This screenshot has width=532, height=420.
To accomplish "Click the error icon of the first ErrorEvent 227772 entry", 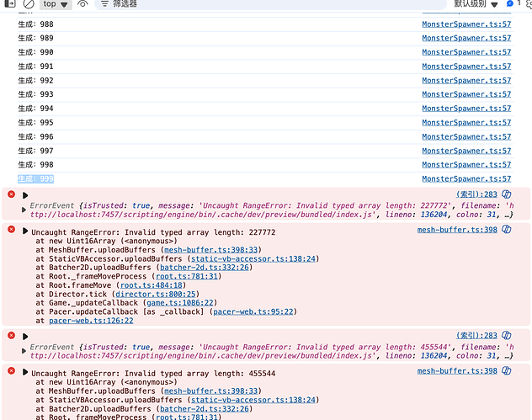I will pos(12,194).
